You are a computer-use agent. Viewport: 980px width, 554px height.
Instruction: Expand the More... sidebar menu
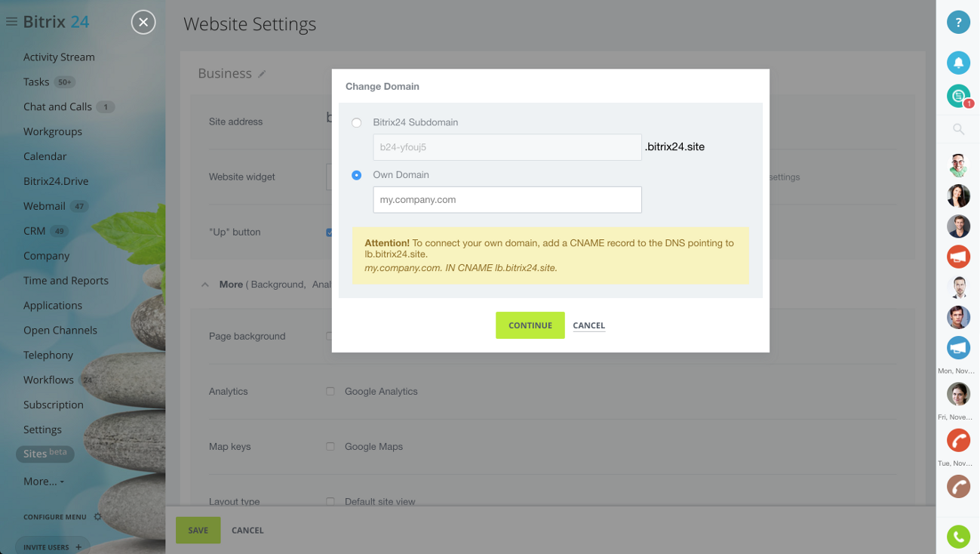tap(43, 482)
